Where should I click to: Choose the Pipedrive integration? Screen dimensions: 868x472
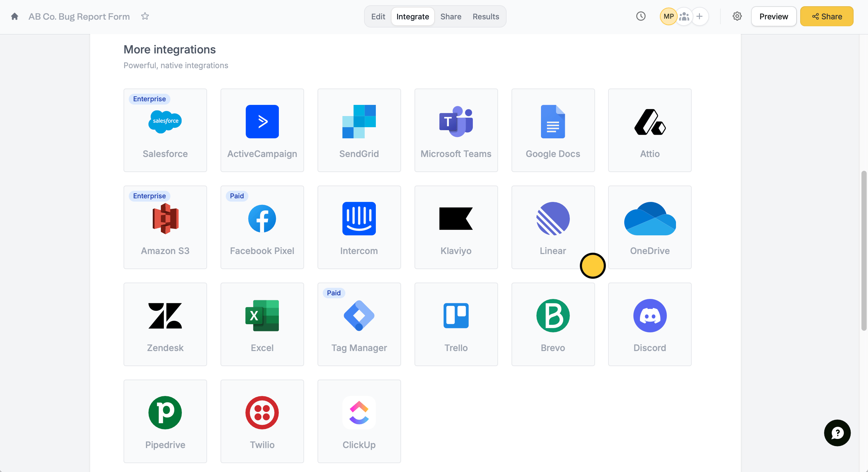[x=165, y=422]
